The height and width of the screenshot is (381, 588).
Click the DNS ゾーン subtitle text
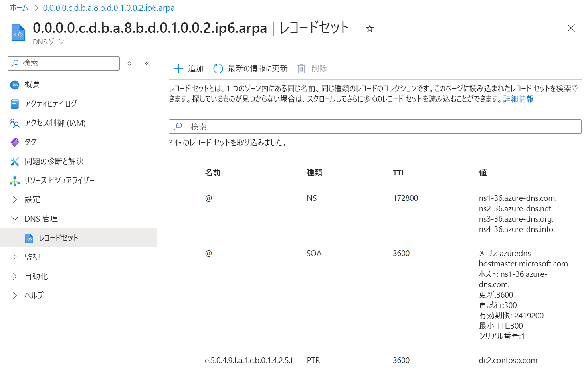click(x=48, y=42)
